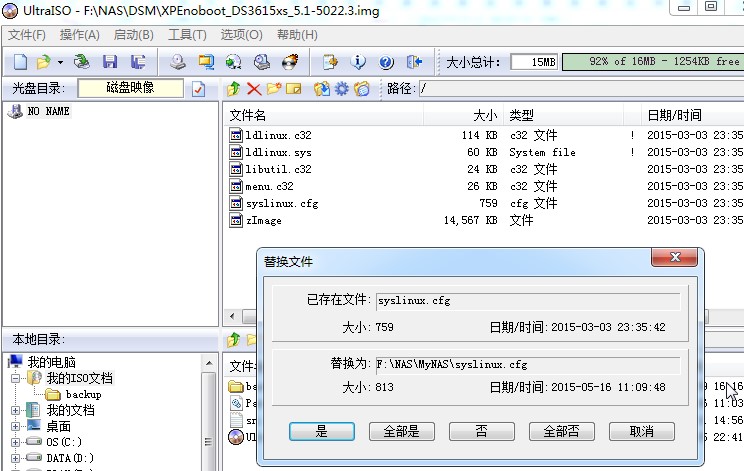Sort by the 日期/时间 column header

692,115
